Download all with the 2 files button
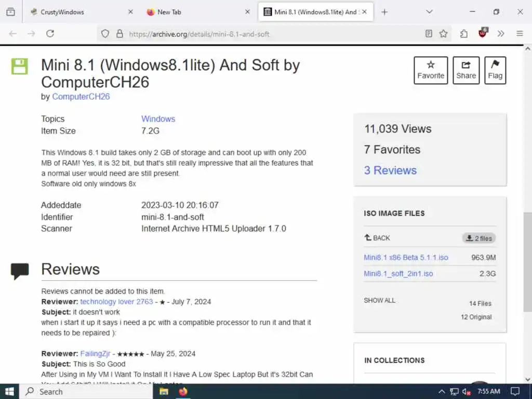 pos(479,238)
